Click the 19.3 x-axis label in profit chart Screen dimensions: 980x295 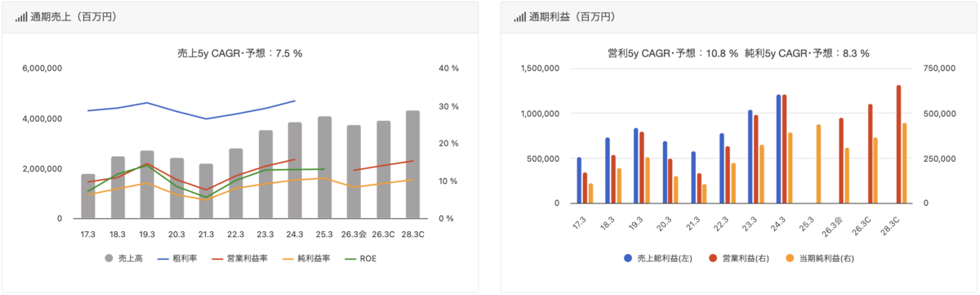pyautogui.click(x=636, y=223)
